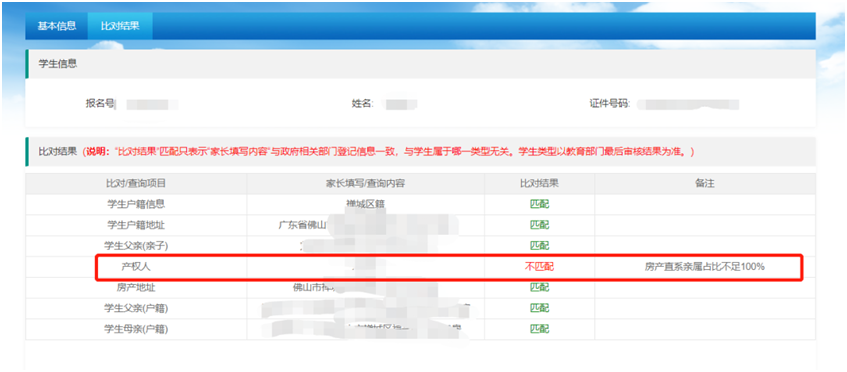Click the 房产直系亲属占比不足100% remark

point(705,266)
